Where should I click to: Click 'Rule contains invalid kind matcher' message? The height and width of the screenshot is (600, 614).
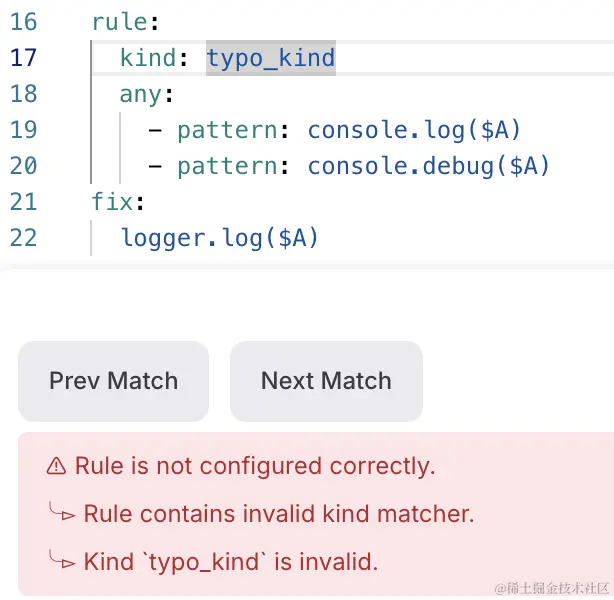pyautogui.click(x=279, y=514)
